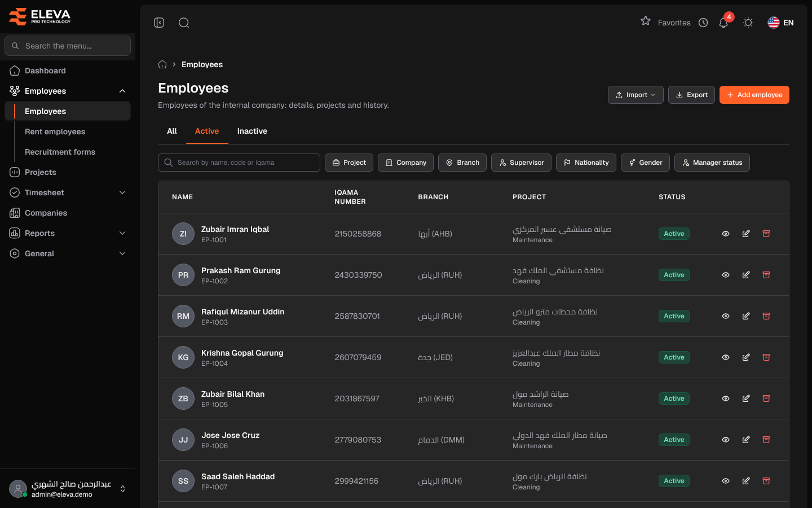This screenshot has height=508, width=812.
Task: Click the Add employee button
Action: pos(754,95)
